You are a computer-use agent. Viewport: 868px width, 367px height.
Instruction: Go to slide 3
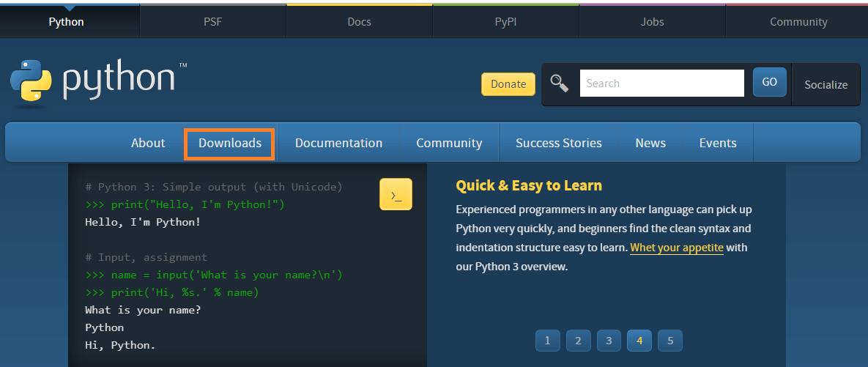(x=609, y=341)
